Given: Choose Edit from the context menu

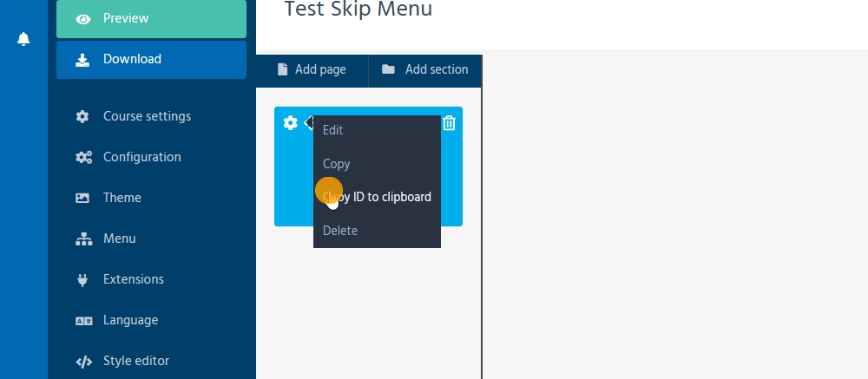Looking at the screenshot, I should [333, 130].
